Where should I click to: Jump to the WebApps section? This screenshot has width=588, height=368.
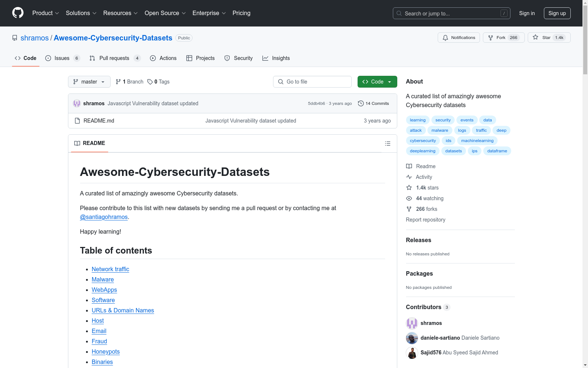pyautogui.click(x=104, y=290)
